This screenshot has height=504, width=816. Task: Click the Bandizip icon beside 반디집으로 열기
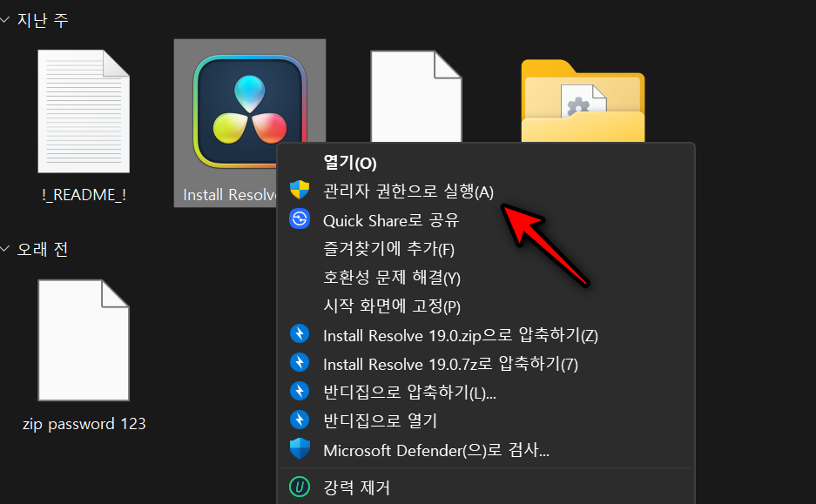pyautogui.click(x=300, y=420)
